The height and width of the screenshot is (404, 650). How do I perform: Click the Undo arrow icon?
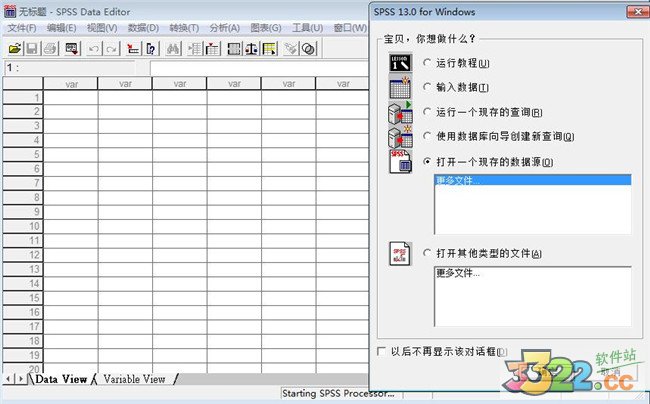click(x=94, y=49)
